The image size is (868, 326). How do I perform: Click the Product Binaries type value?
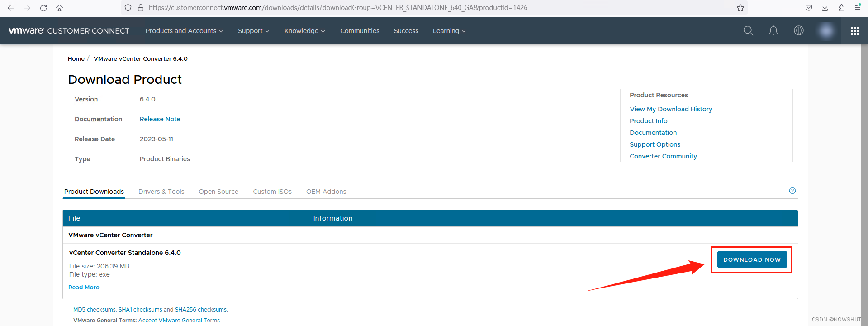[165, 159]
